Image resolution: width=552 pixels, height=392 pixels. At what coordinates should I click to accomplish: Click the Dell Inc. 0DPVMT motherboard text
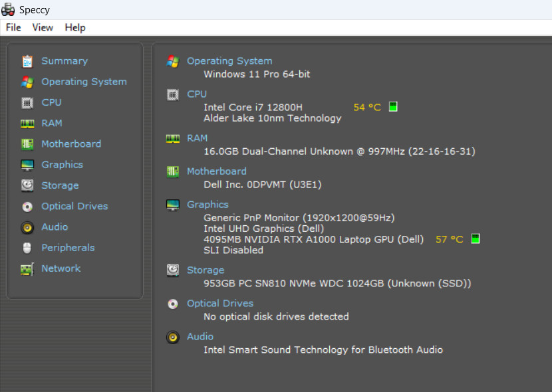tap(263, 185)
